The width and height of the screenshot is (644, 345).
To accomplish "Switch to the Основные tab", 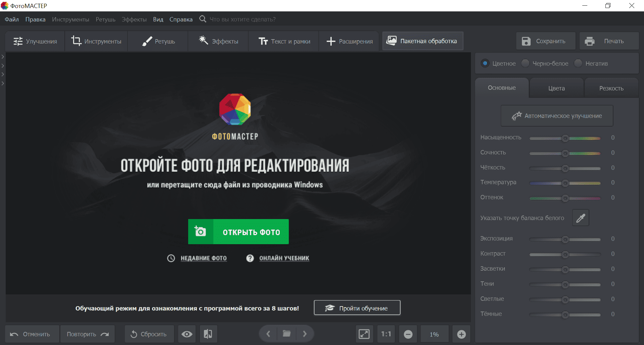I will tap(502, 88).
